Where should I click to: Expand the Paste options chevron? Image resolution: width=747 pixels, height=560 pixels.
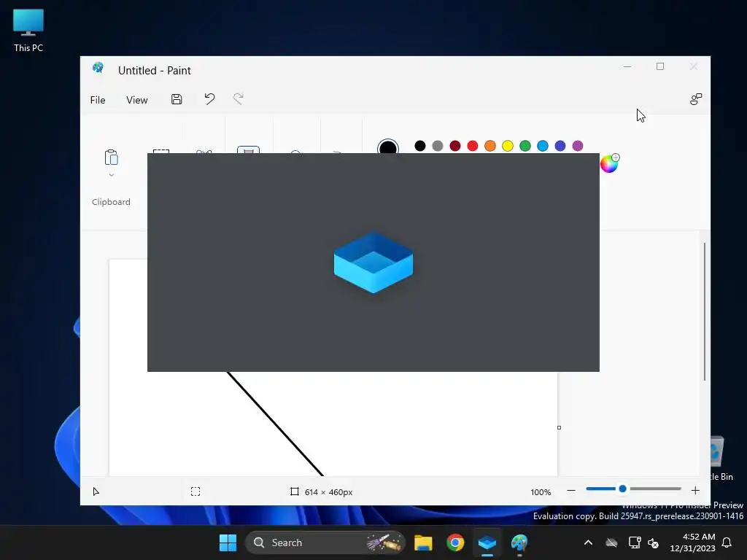(x=112, y=175)
